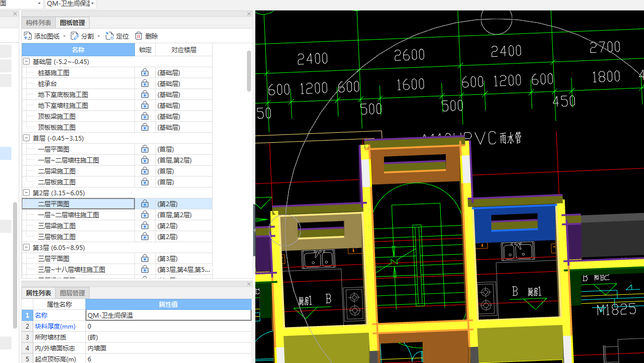Image resolution: width=644 pixels, height=363 pixels.
Task: Select the 地下室墙柱施工图 drawing row
Action: point(117,106)
